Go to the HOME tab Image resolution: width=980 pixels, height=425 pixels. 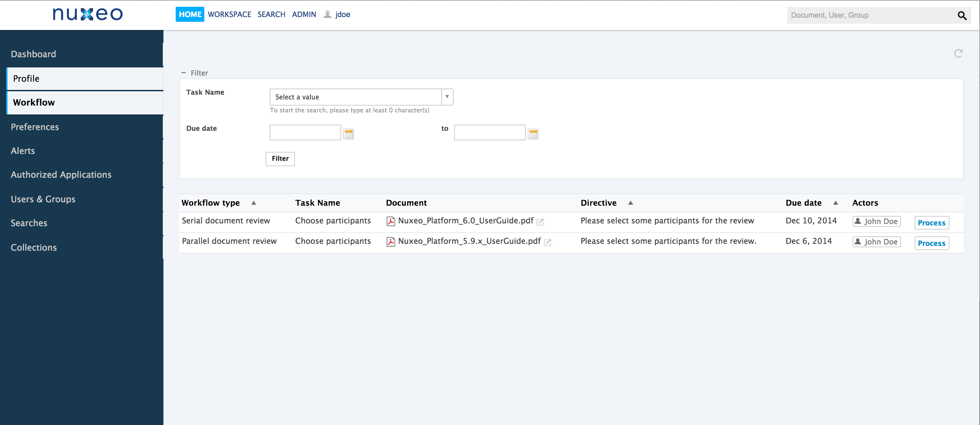point(190,14)
